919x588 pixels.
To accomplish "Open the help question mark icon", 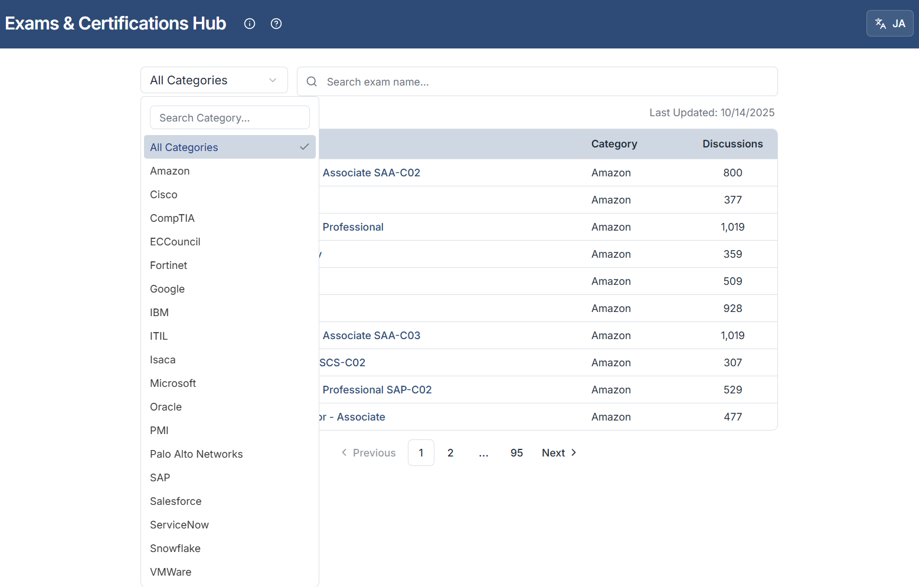I will point(276,24).
